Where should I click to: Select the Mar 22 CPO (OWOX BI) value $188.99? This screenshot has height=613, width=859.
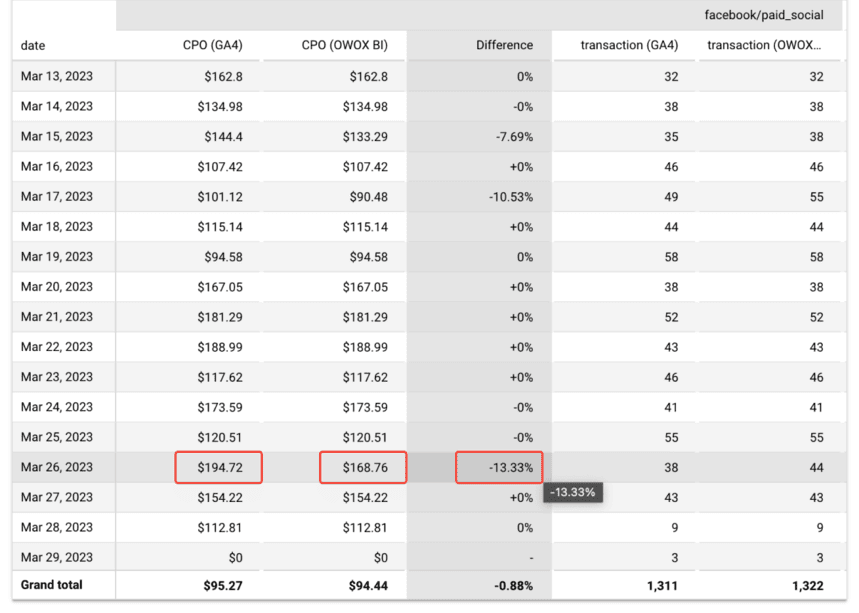(x=365, y=347)
